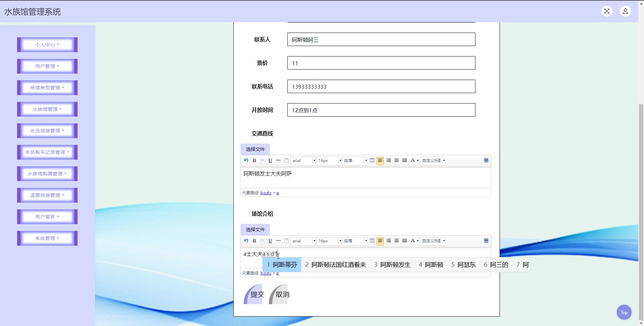This screenshot has height=326, width=644.
Task: Toggle bold in the 场馆介绍 editor
Action: pyautogui.click(x=254, y=241)
